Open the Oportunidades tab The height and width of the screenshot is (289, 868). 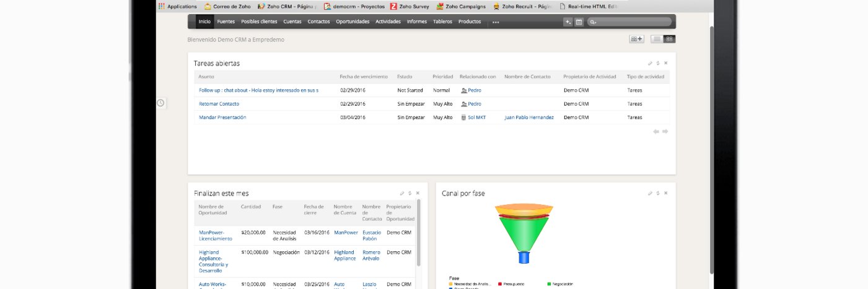coord(353,22)
